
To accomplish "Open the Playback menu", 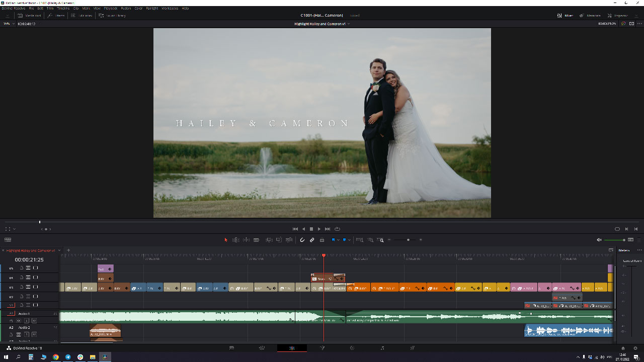I will point(111,8).
